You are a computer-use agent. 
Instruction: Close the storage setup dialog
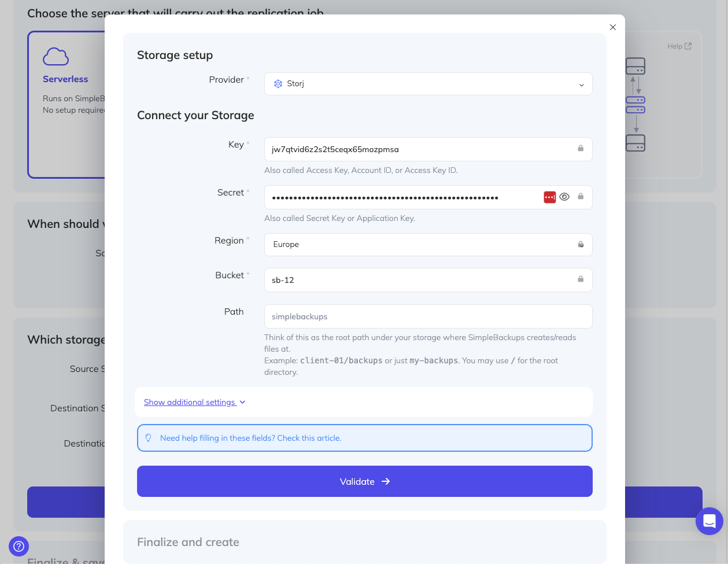pyautogui.click(x=613, y=27)
